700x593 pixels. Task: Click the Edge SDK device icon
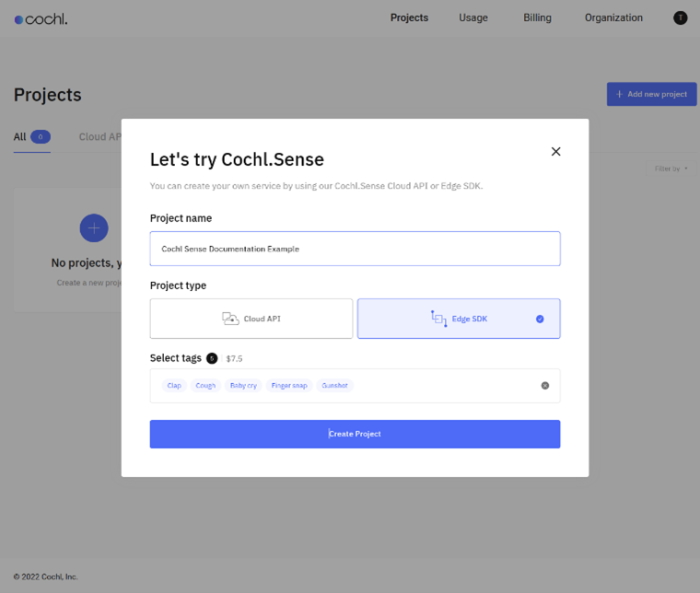pos(438,319)
